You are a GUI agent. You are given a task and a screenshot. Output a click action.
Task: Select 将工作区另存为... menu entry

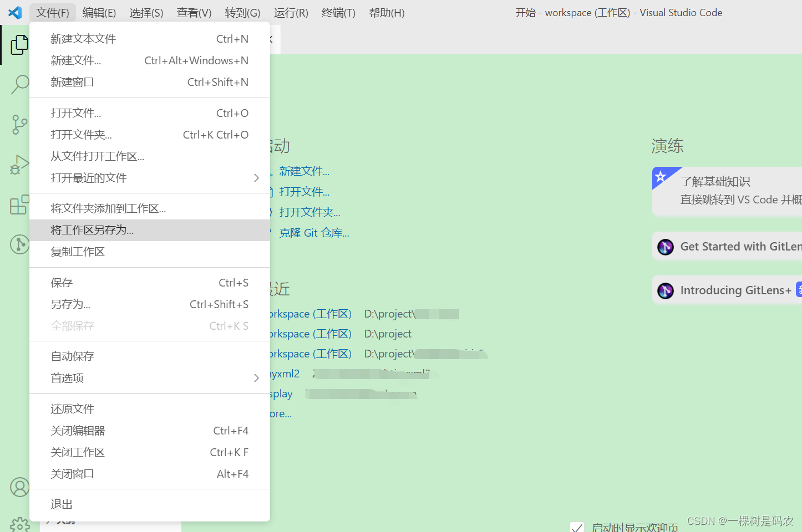150,230
